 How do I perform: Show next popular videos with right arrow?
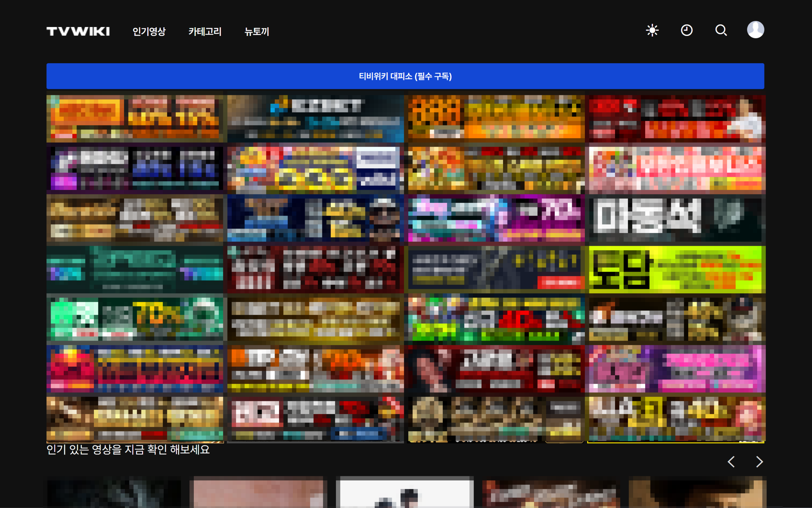pyautogui.click(x=759, y=462)
